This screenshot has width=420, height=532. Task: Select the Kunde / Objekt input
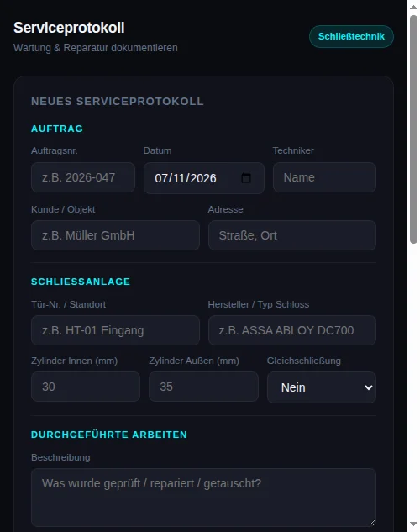[115, 235]
